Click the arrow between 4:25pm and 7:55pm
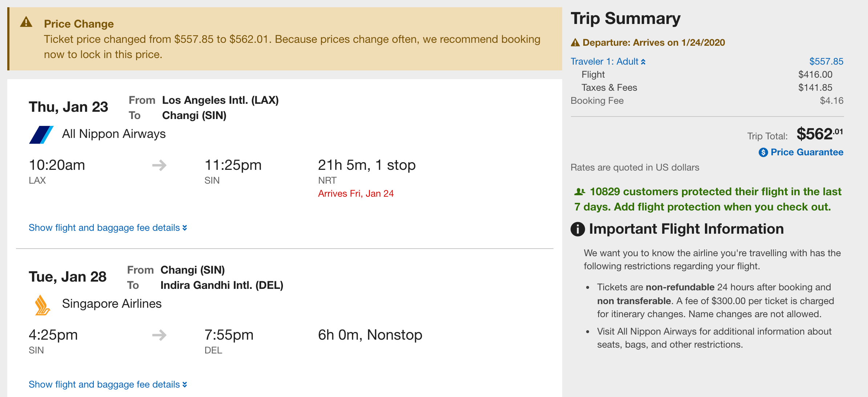Screen dimensions: 868x397 (159, 335)
